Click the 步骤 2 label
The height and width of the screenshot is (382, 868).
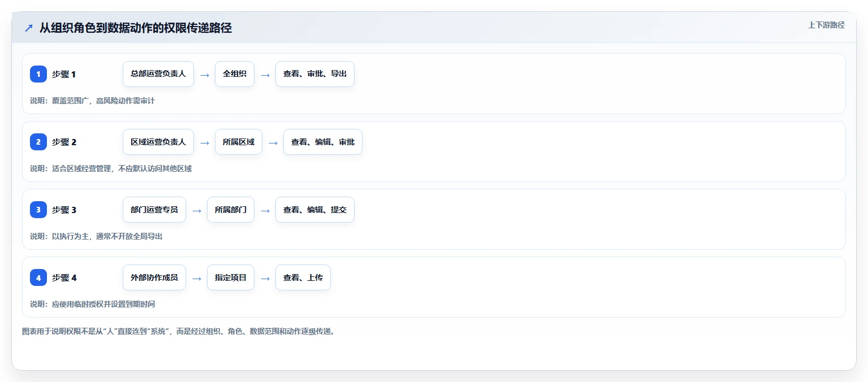pyautogui.click(x=64, y=142)
